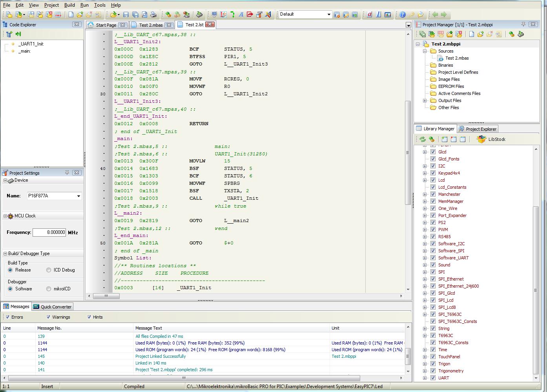The image size is (547, 392).
Task: Click the Print Preview icon
Action: pyautogui.click(x=144, y=15)
